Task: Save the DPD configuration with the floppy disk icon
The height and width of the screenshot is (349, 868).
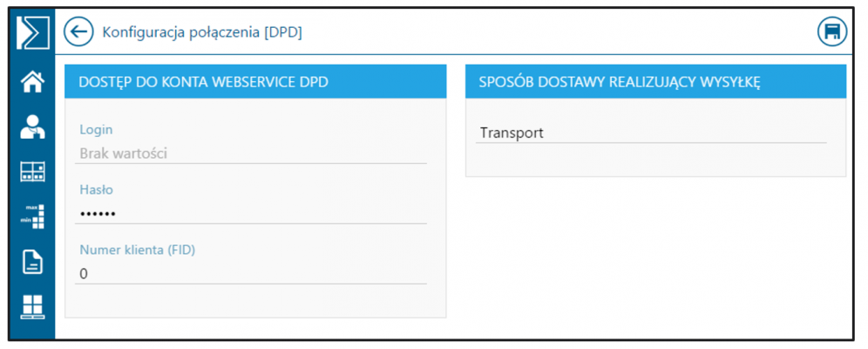Action: point(832,31)
